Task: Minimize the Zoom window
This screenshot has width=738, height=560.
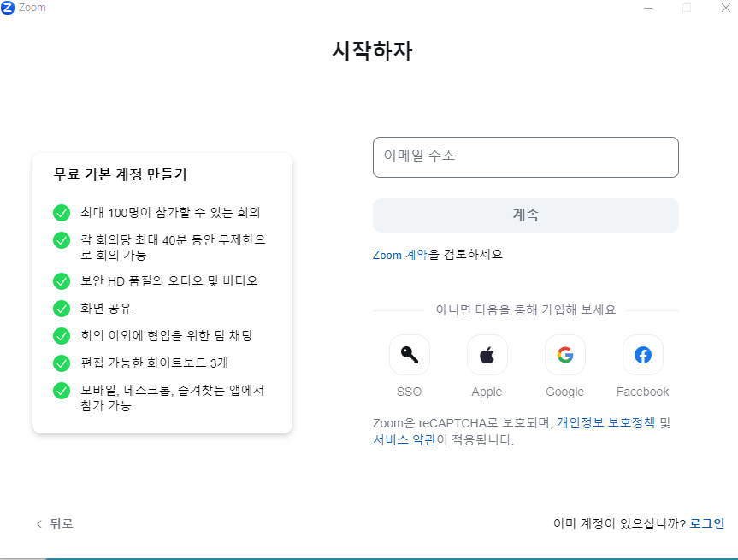Action: coord(648,8)
